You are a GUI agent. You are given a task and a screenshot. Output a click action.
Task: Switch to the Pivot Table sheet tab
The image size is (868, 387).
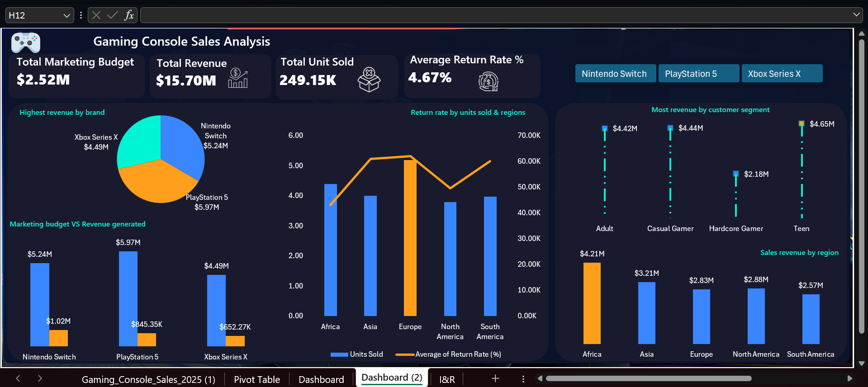tap(257, 379)
